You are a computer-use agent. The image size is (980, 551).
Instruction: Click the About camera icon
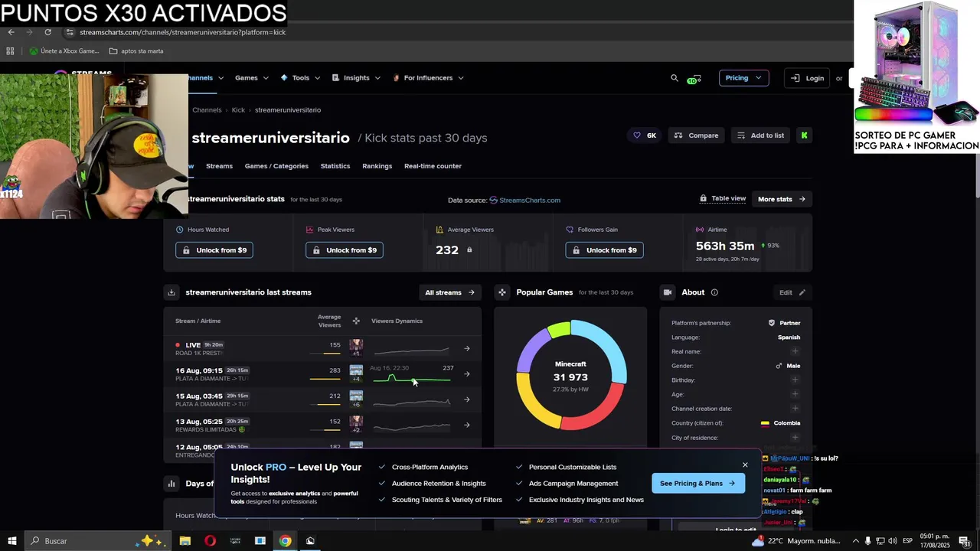click(x=668, y=292)
